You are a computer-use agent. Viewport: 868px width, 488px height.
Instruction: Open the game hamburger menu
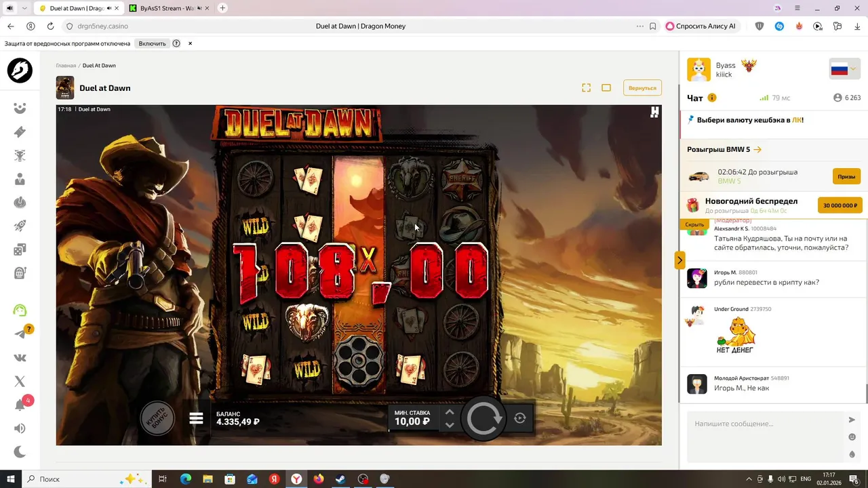click(196, 418)
